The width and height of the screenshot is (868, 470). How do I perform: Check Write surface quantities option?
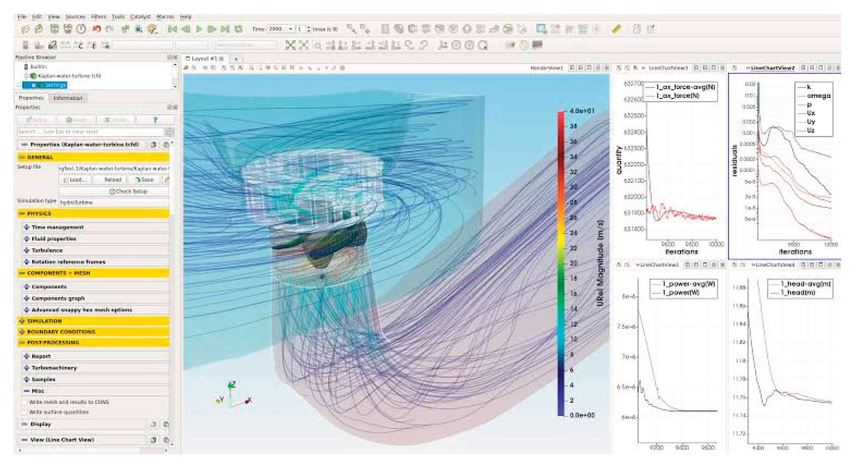[25, 412]
